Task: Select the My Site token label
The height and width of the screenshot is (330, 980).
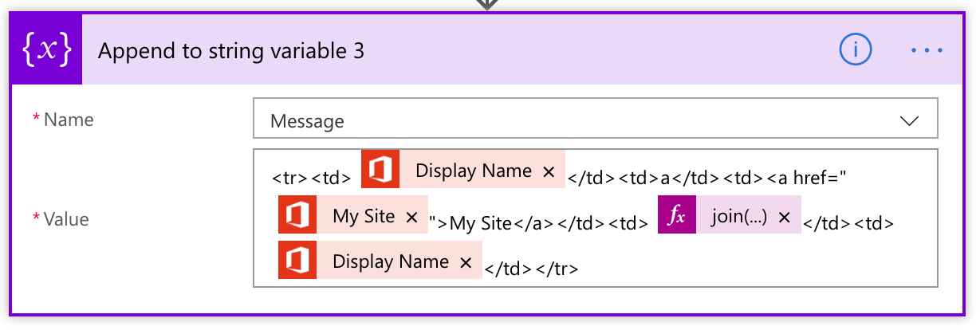Action: coord(364,217)
